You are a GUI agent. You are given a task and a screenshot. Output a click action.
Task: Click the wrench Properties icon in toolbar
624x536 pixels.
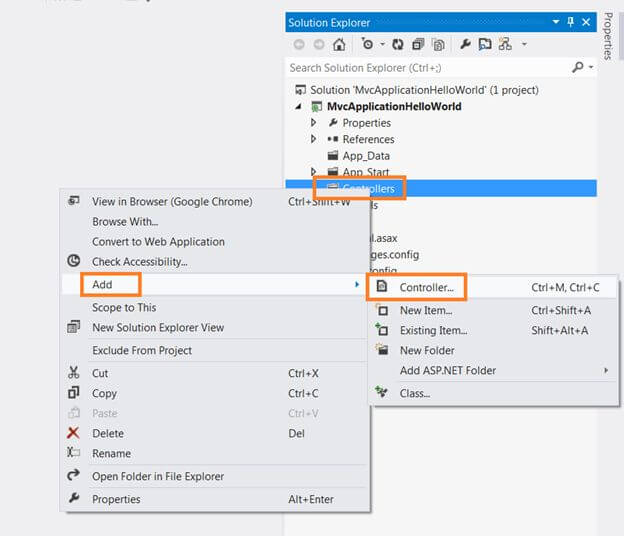click(x=465, y=44)
